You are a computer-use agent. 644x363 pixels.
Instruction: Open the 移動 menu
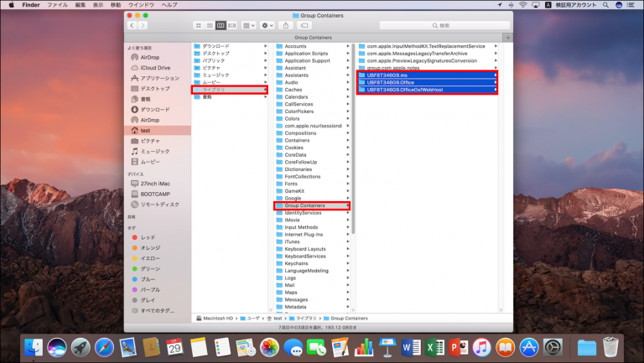[116, 5]
